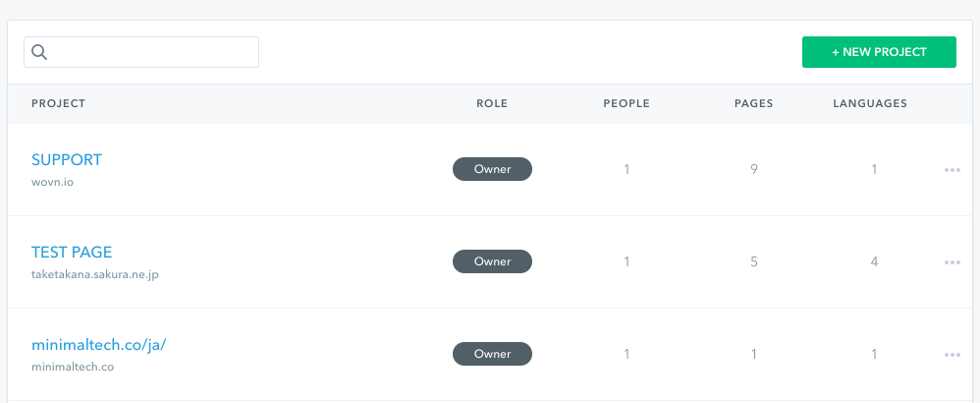Open more options for minimaltech.co/ja/ project

tap(952, 355)
